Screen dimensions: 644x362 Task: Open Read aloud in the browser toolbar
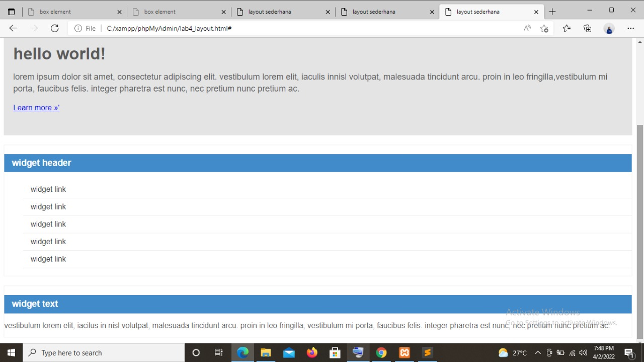point(526,28)
